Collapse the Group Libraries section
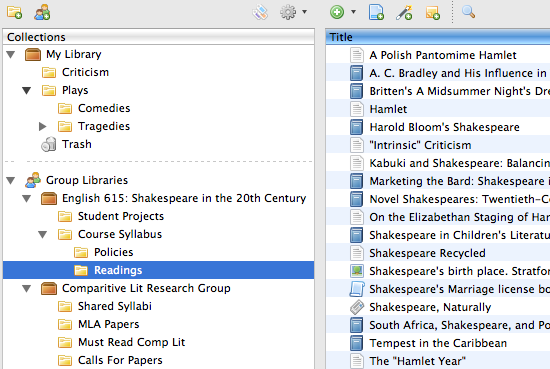This screenshot has height=369, width=550. coord(11,181)
